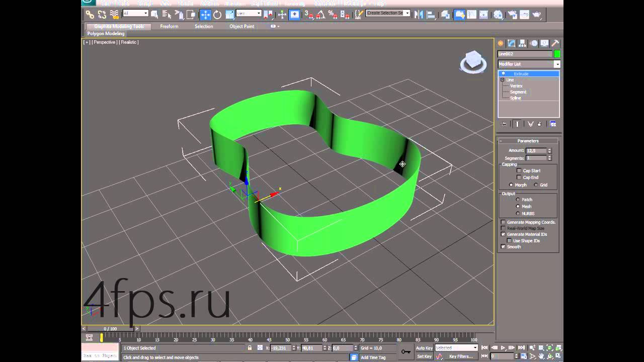Enable the Cap End checkbox
Screen dimensions: 644x362
pyautogui.click(x=519, y=177)
